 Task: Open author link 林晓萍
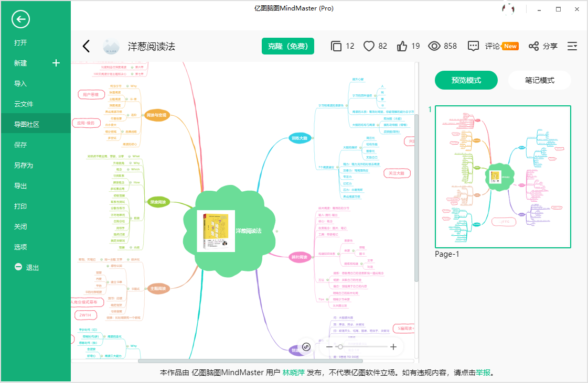click(293, 373)
